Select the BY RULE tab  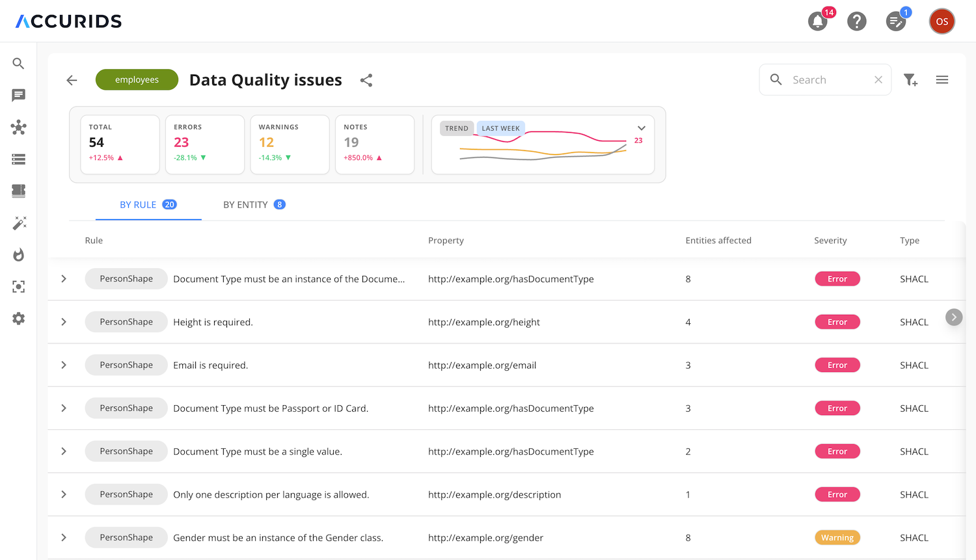point(148,204)
